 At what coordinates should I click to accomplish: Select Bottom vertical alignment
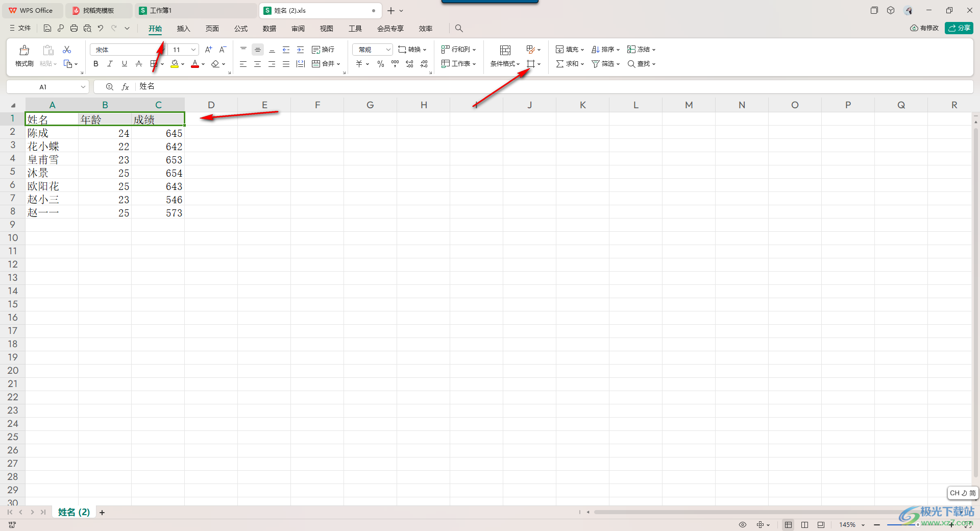click(272, 50)
